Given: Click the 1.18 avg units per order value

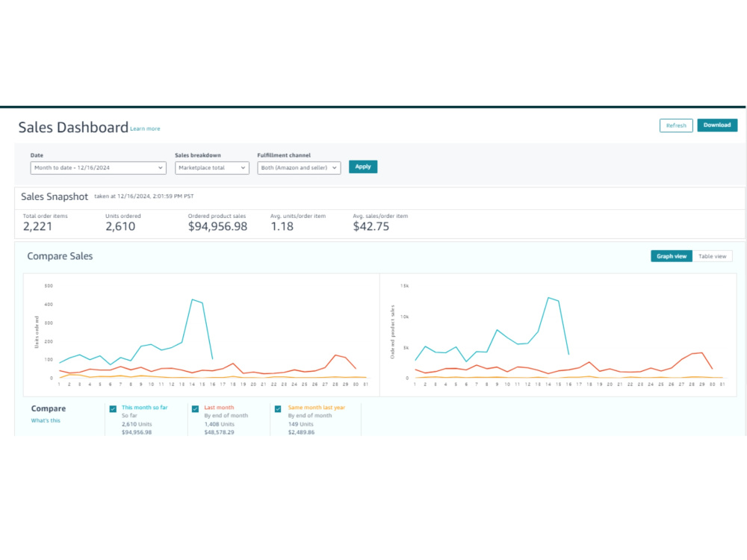Looking at the screenshot, I should pyautogui.click(x=282, y=227).
